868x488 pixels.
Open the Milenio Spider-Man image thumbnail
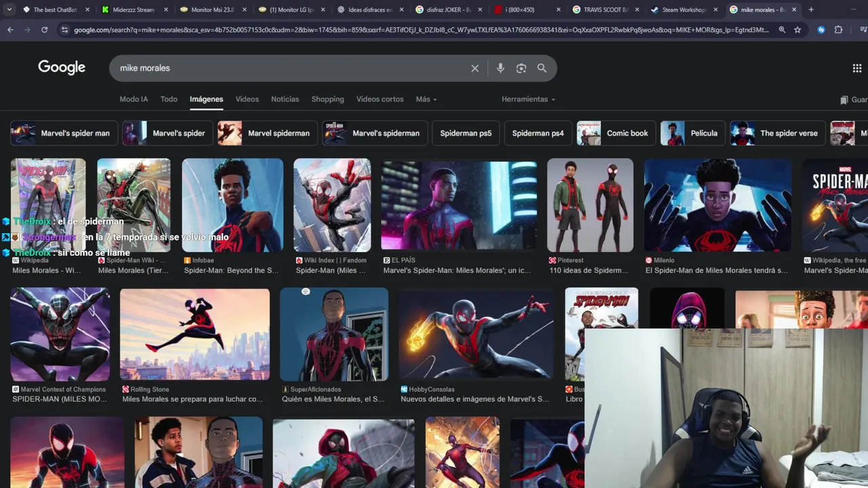tap(717, 205)
